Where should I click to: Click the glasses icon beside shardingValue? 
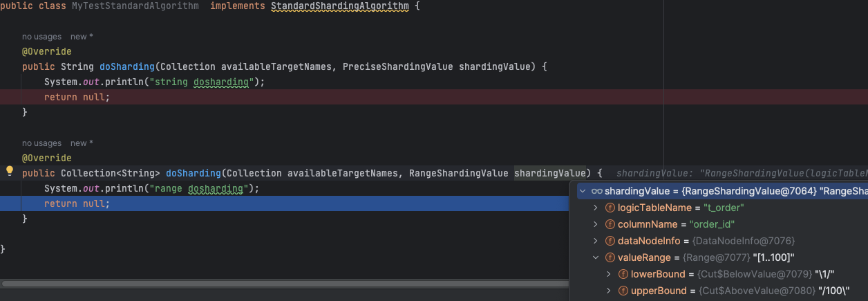(x=597, y=191)
